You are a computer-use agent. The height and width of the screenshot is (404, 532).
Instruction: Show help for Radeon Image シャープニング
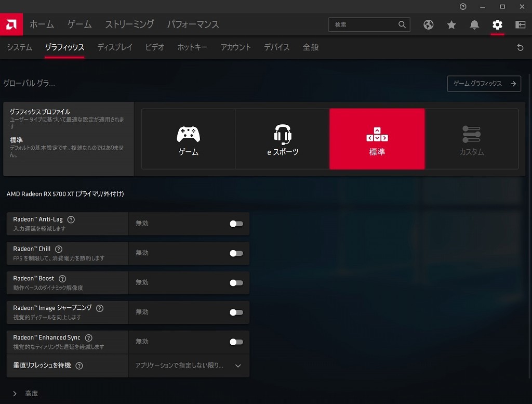(x=100, y=308)
